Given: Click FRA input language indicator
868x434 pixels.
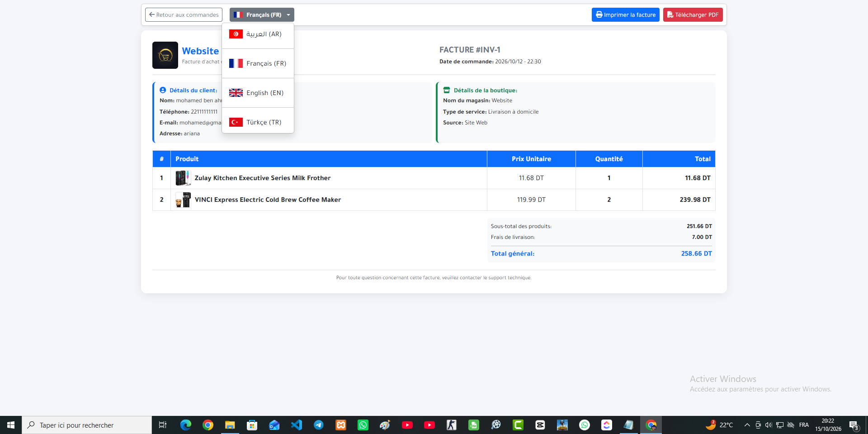Looking at the screenshot, I should (x=804, y=425).
